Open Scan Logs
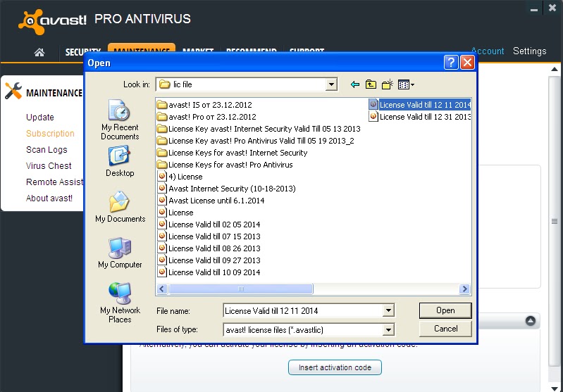This screenshot has width=563, height=392. click(x=47, y=150)
